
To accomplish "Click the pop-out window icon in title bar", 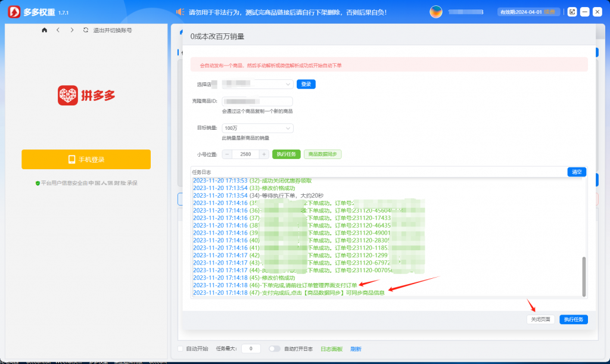I will (x=572, y=12).
